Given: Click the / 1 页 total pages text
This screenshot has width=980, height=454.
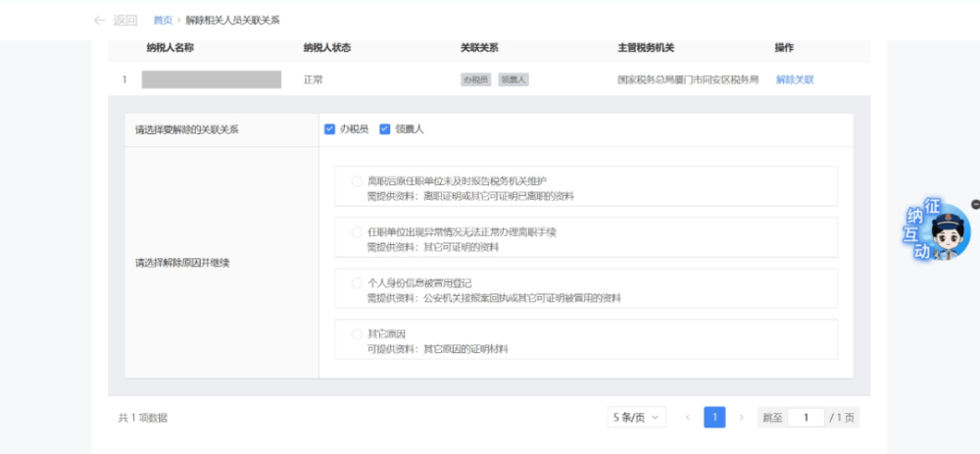Looking at the screenshot, I should pos(842,418).
